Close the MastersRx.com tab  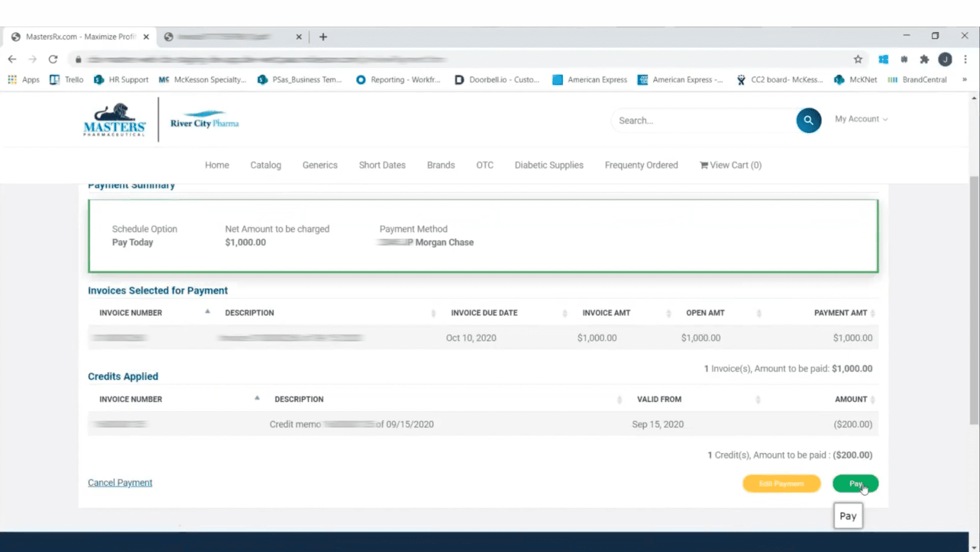coord(146,37)
